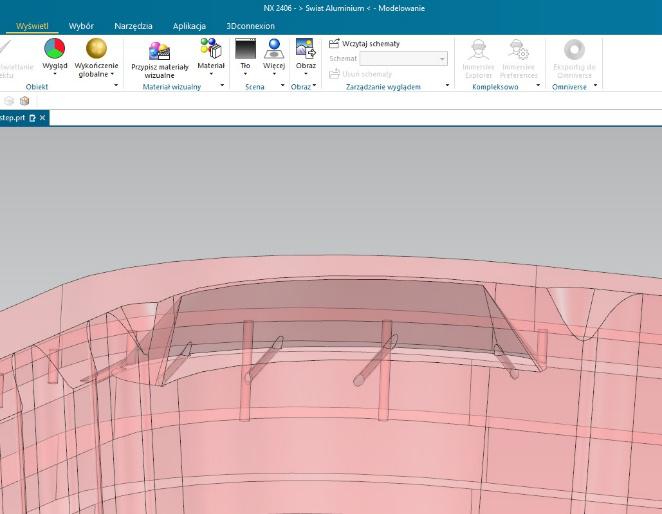The image size is (662, 514).
Task: Click the Obraz image icon
Action: (306, 48)
